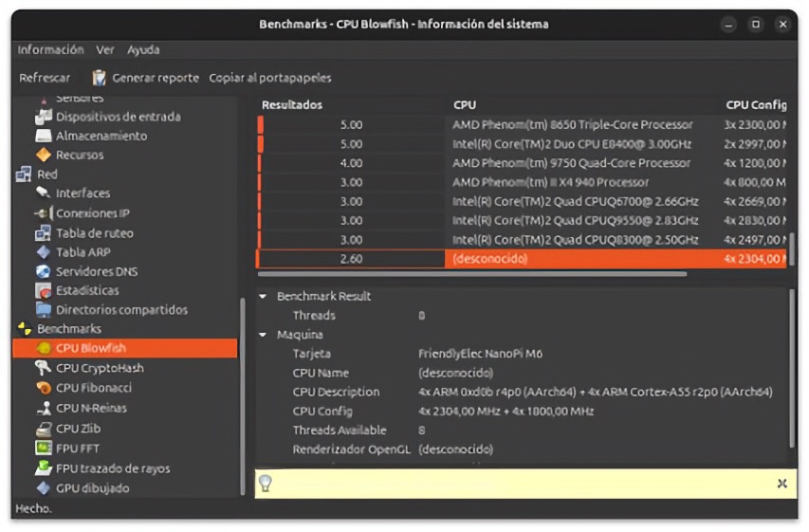This screenshot has height=532, width=809.
Task: Click the Hecho status bar text
Action: 34,509
